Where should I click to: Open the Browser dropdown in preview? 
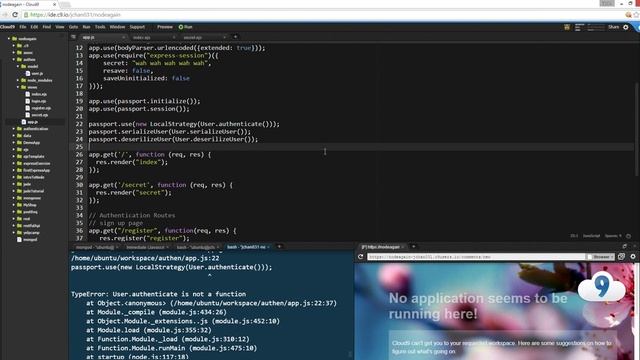[601, 257]
